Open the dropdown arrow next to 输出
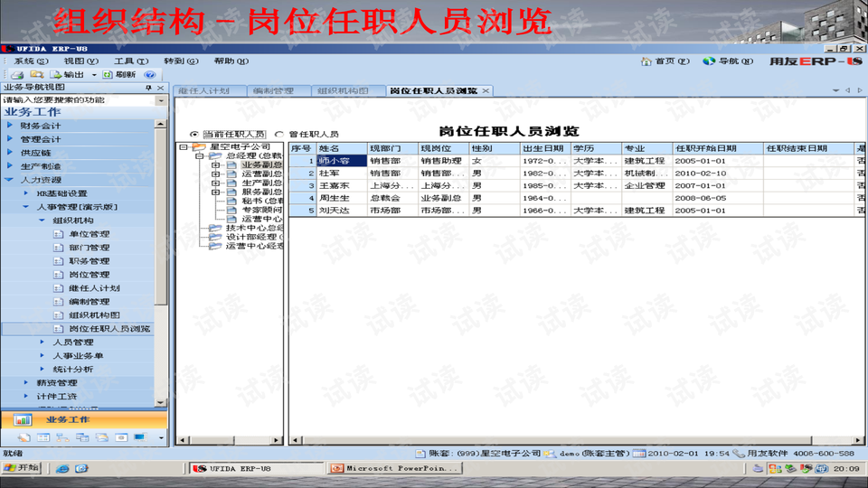Image resolution: width=868 pixels, height=488 pixels. pyautogui.click(x=94, y=75)
